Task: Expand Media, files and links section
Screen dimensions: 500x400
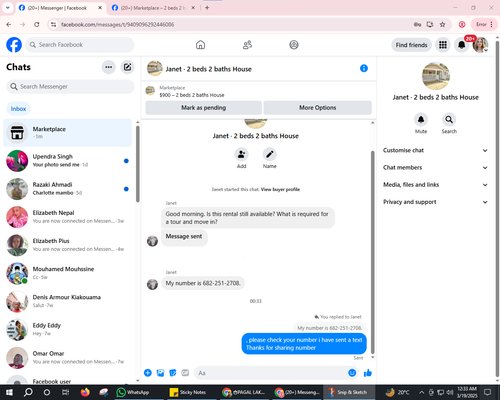Action: pyautogui.click(x=435, y=185)
